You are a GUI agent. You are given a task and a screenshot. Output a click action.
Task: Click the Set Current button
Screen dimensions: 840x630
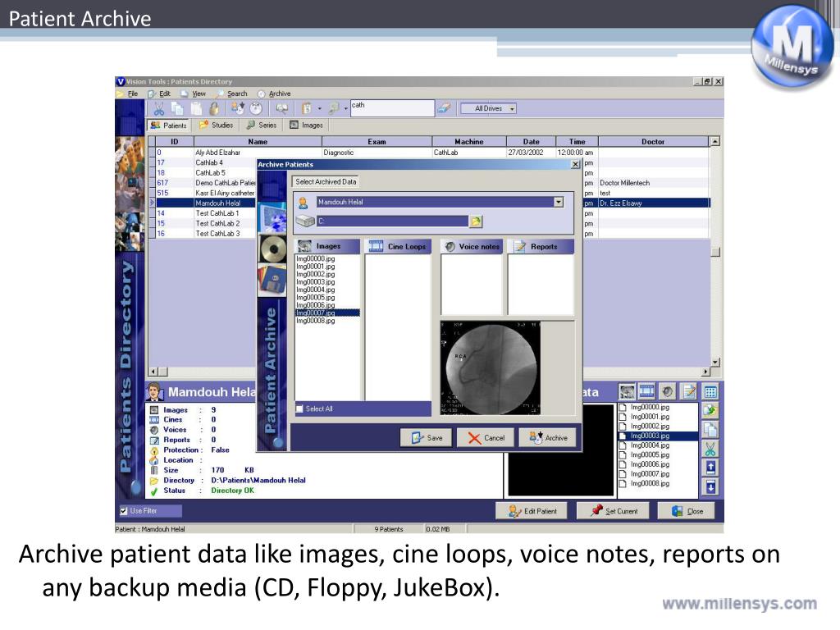click(613, 511)
